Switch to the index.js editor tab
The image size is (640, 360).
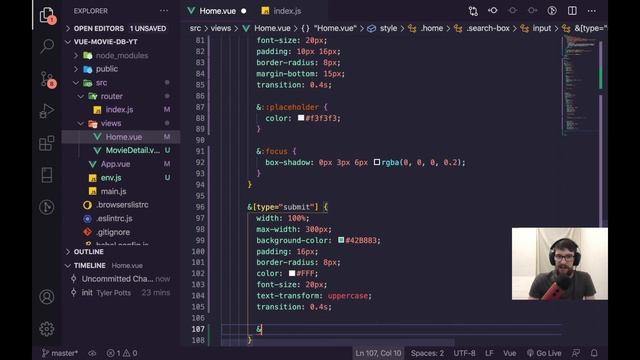point(287,11)
